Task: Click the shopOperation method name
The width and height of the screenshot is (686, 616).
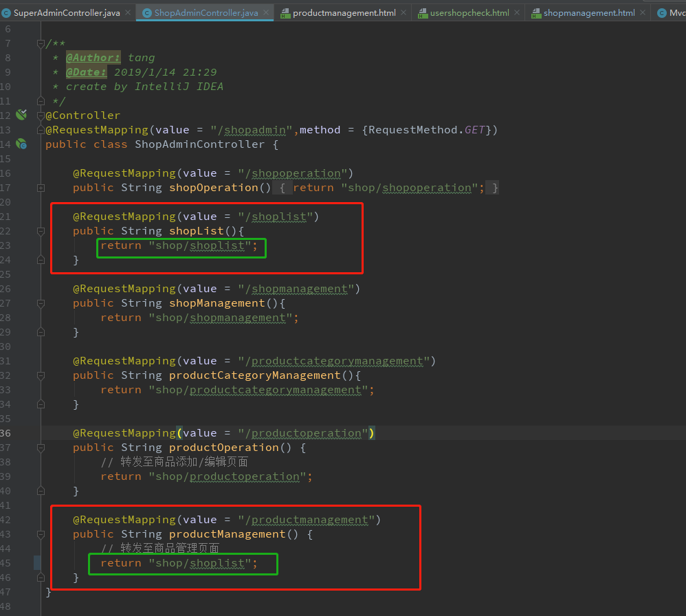Action: click(214, 188)
